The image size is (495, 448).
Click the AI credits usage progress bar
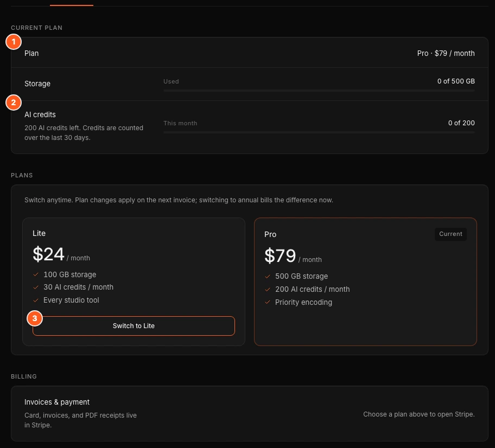(x=319, y=132)
